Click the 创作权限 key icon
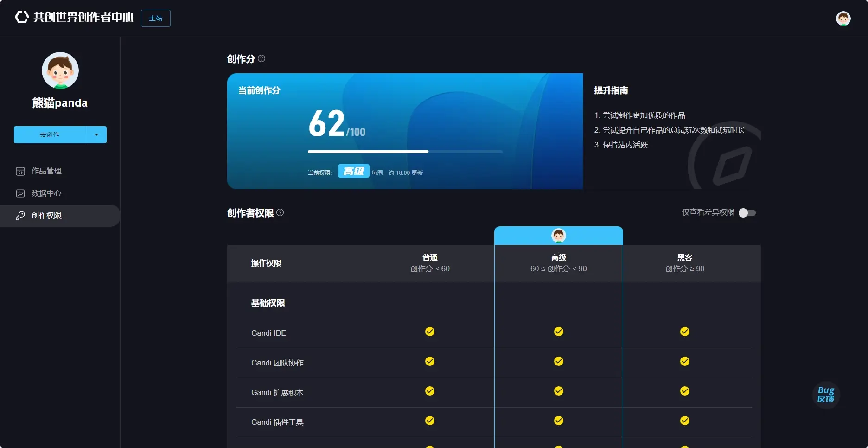Image resolution: width=868 pixels, height=448 pixels. pyautogui.click(x=20, y=216)
